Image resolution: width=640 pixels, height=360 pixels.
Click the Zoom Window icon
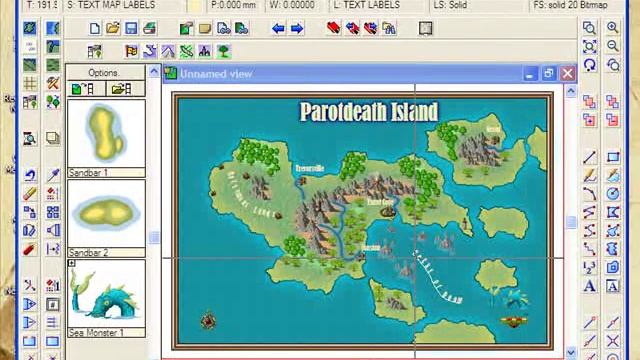[589, 28]
